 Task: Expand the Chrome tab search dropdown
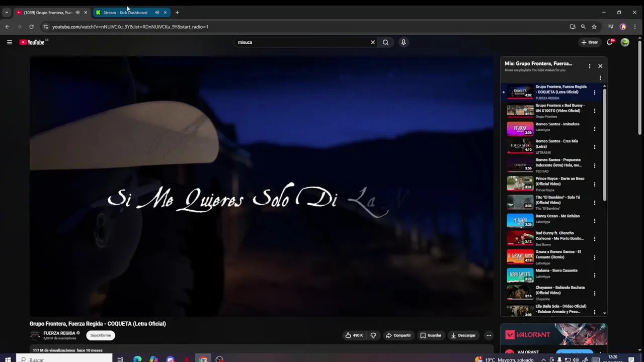[x=7, y=13]
